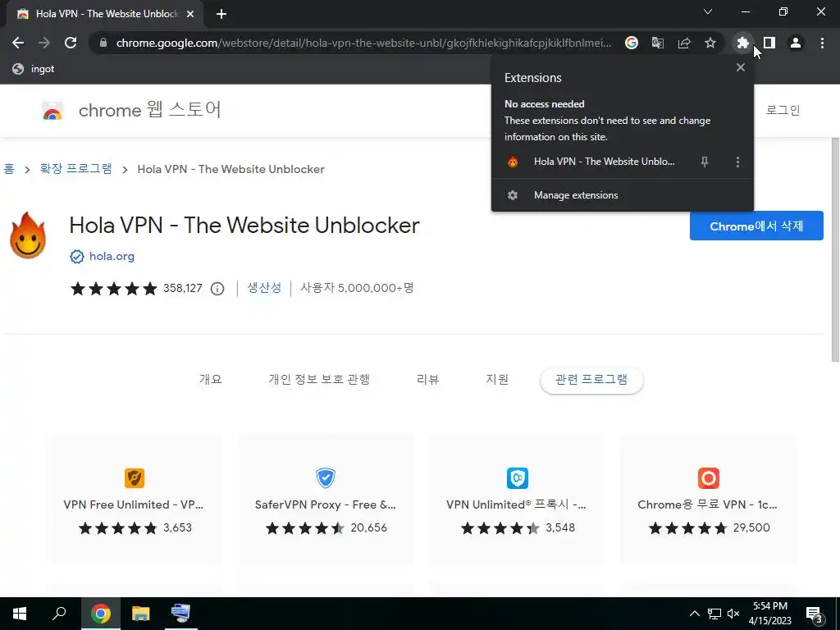Go to the 홈 breadcrumb
This screenshot has height=630, width=840.
click(x=9, y=169)
